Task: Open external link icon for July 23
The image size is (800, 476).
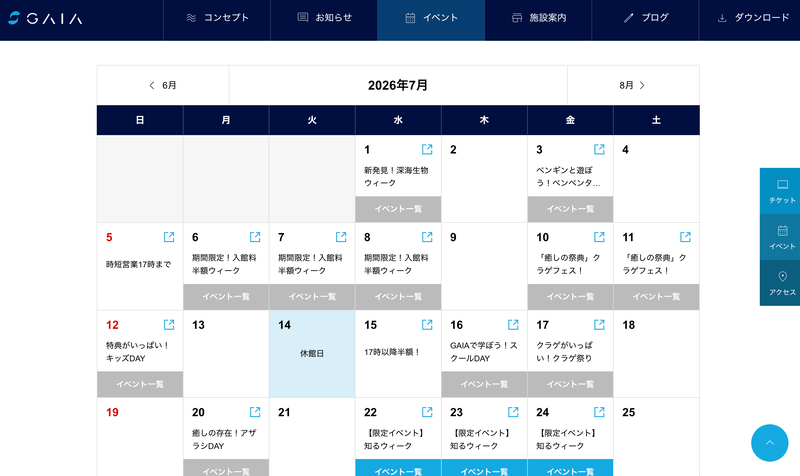Action: click(x=513, y=412)
